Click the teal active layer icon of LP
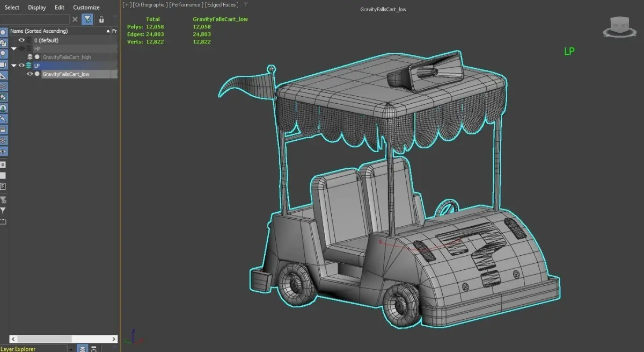Image resolution: width=644 pixels, height=352 pixels. (29, 66)
